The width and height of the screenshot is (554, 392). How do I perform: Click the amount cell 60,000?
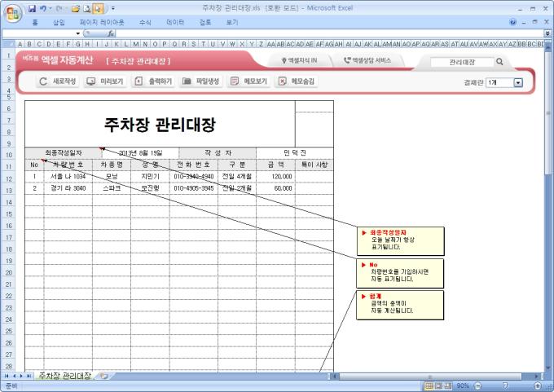275,188
